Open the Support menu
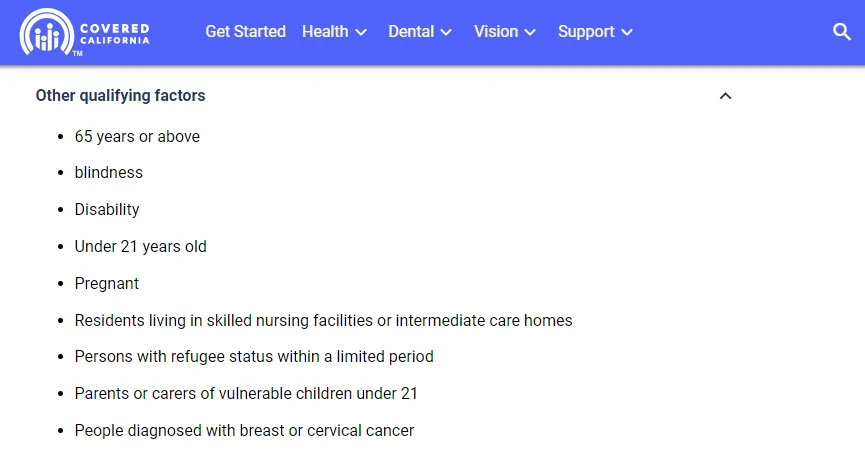Image resolution: width=865 pixels, height=470 pixels. pos(595,31)
